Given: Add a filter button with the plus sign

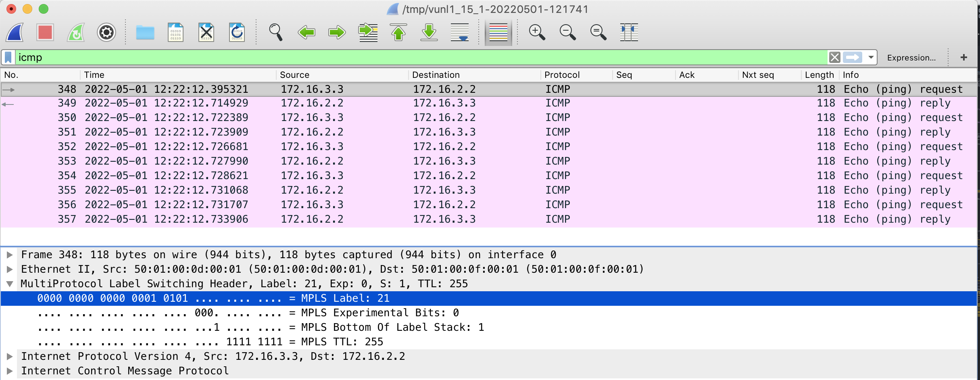Looking at the screenshot, I should click(964, 57).
